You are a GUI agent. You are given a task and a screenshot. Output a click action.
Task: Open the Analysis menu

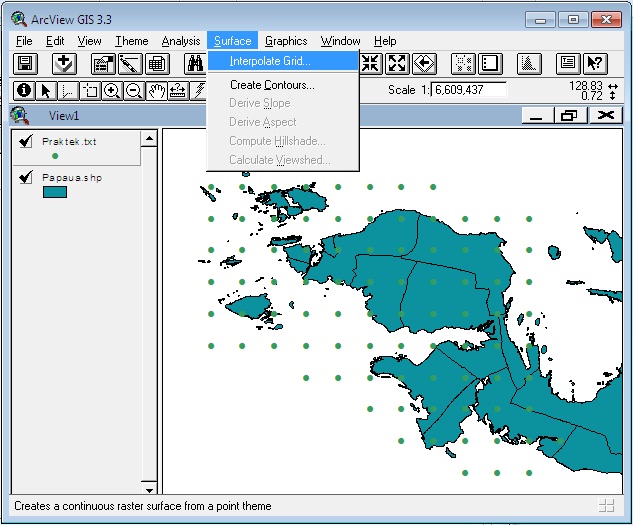tap(181, 41)
